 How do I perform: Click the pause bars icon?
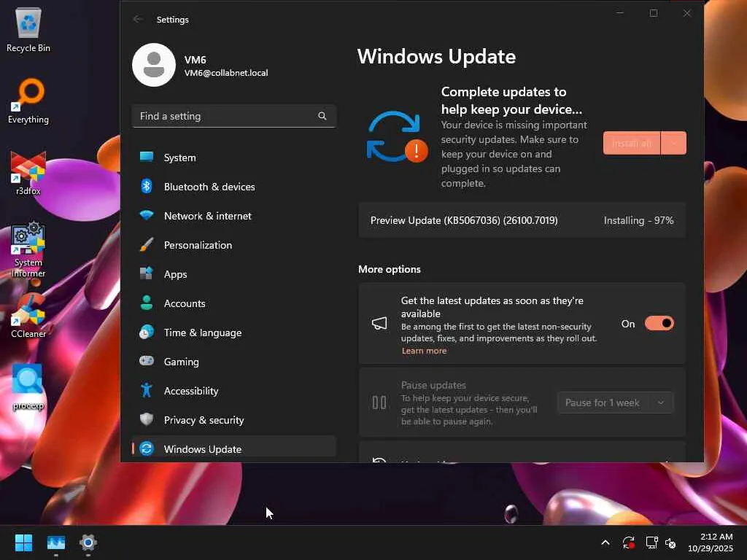(x=379, y=402)
